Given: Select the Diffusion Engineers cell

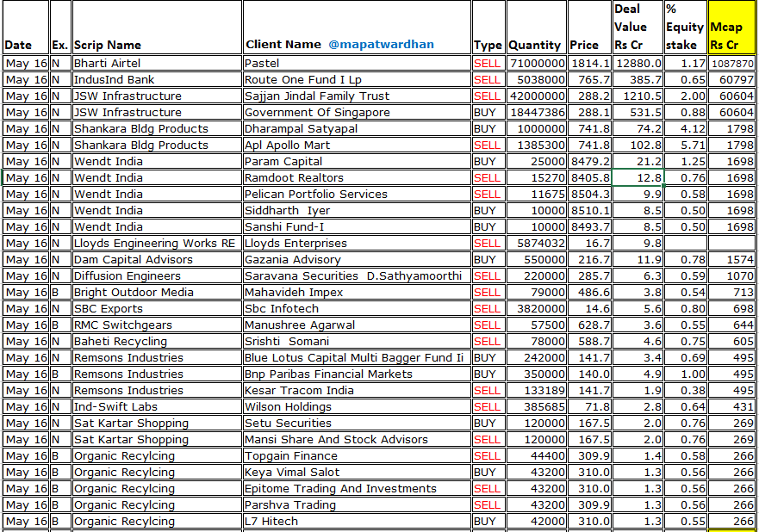Looking at the screenshot, I should (157, 276).
